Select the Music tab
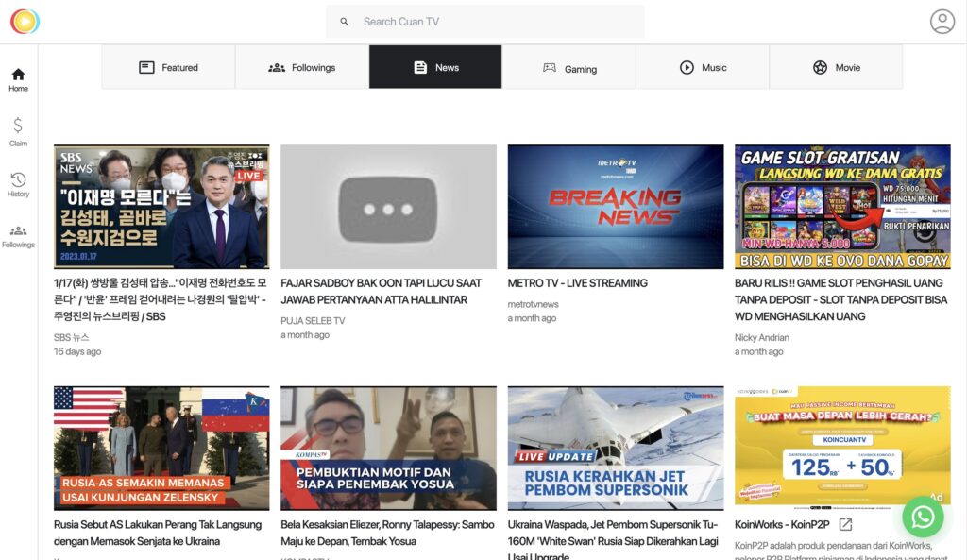967x560 pixels. (x=703, y=67)
